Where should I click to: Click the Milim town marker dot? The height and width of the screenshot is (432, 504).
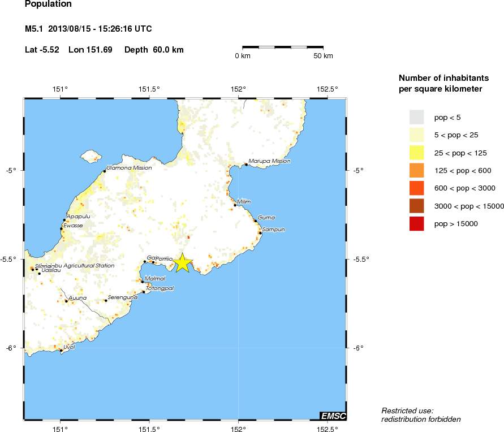coord(235,205)
